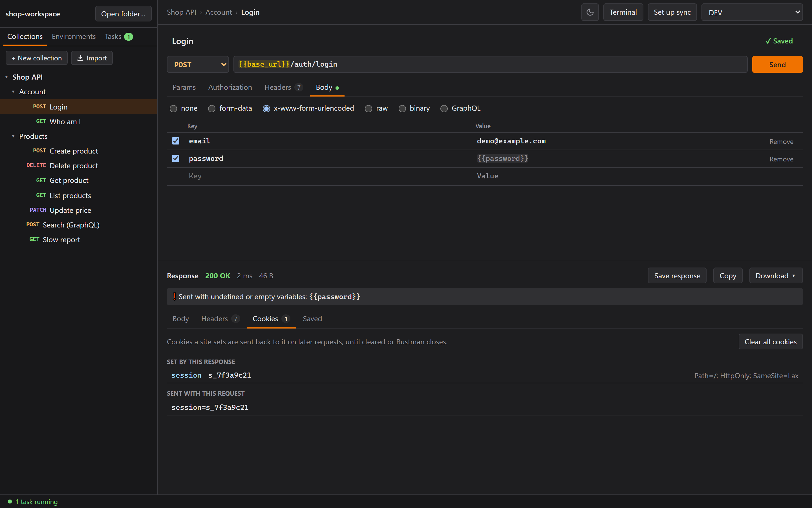Screen dimensions: 812x508
Task: Copy the response
Action: [x=728, y=275]
